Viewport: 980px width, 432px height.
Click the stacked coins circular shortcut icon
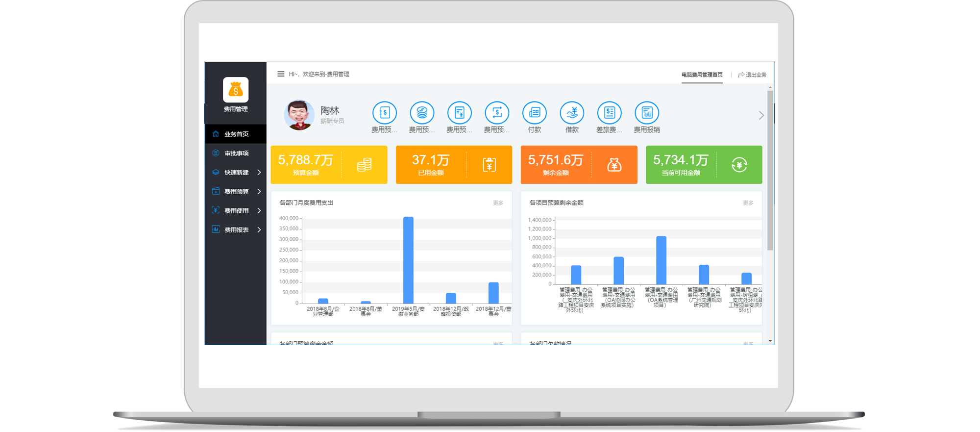click(x=422, y=113)
